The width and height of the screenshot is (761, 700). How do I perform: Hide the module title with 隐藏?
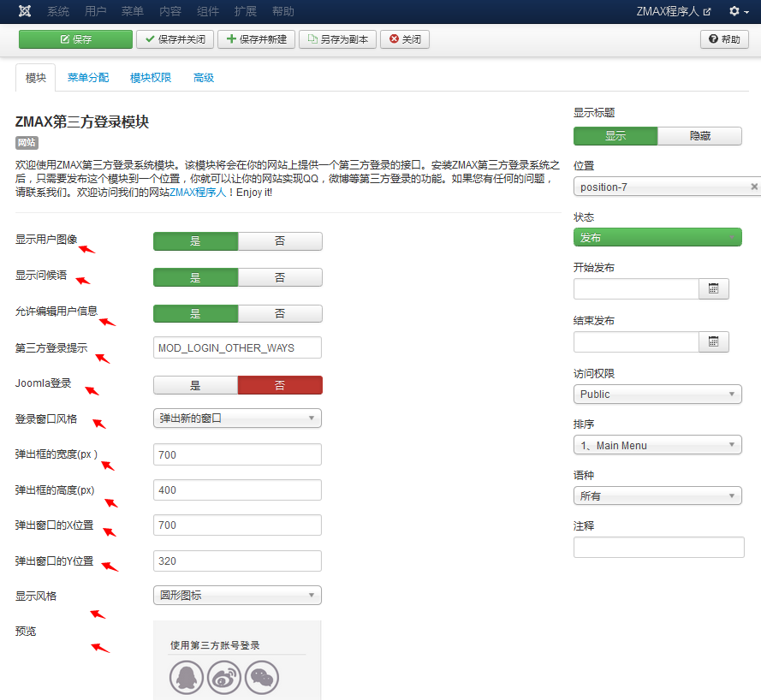(x=699, y=136)
